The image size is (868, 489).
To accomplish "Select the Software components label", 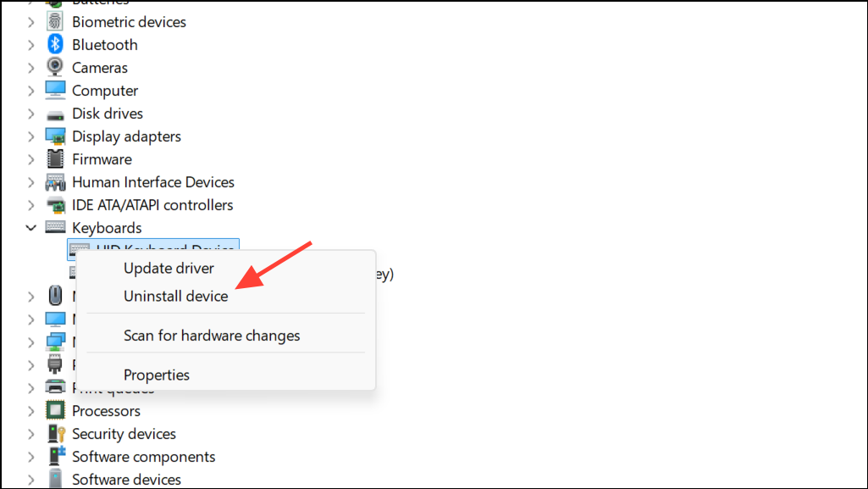I will pyautogui.click(x=143, y=457).
